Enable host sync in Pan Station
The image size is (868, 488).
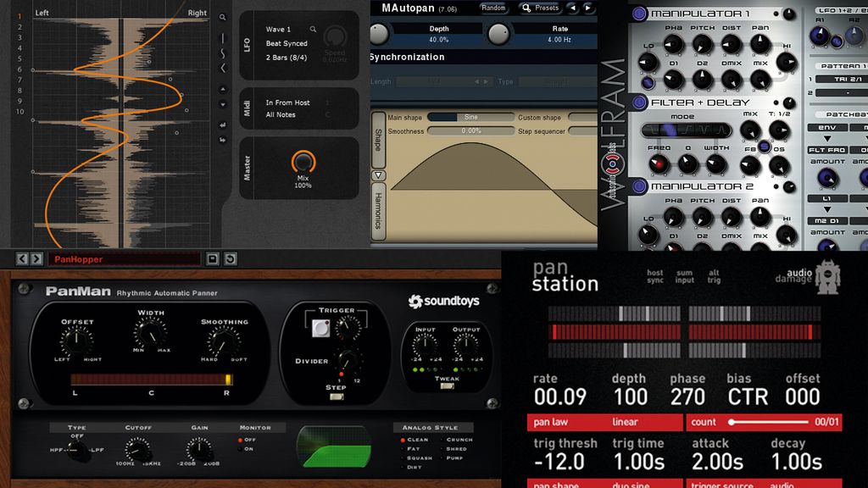pyautogui.click(x=654, y=274)
